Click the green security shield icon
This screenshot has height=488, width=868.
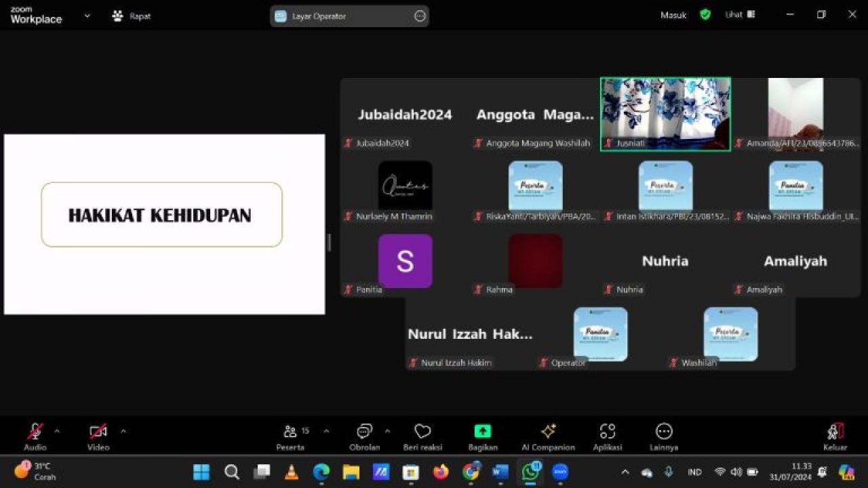pyautogui.click(x=705, y=15)
